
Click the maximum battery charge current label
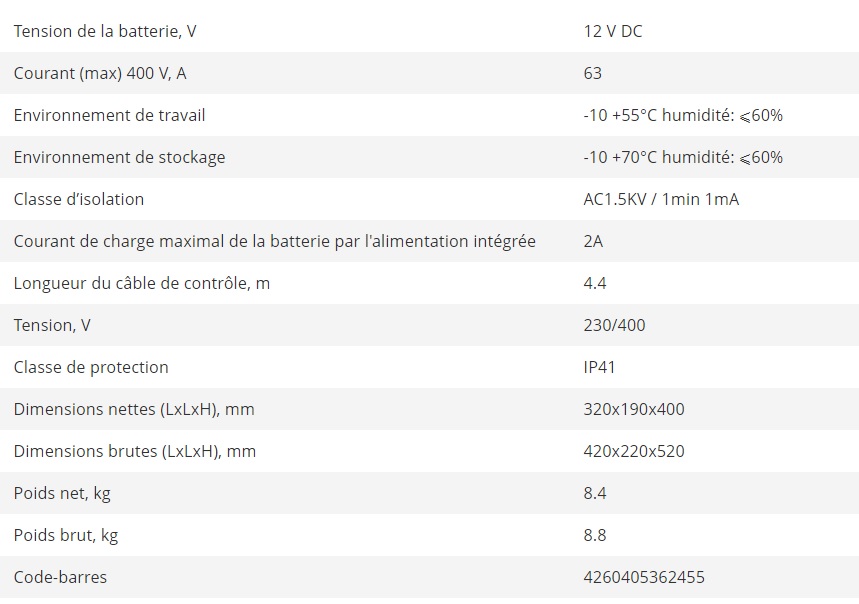tap(274, 241)
